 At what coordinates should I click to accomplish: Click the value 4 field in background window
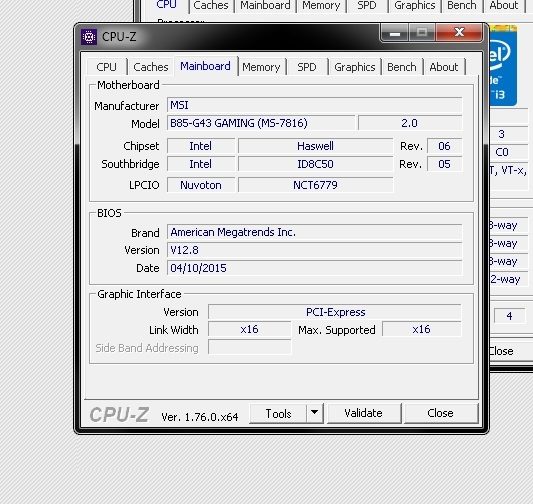click(509, 316)
